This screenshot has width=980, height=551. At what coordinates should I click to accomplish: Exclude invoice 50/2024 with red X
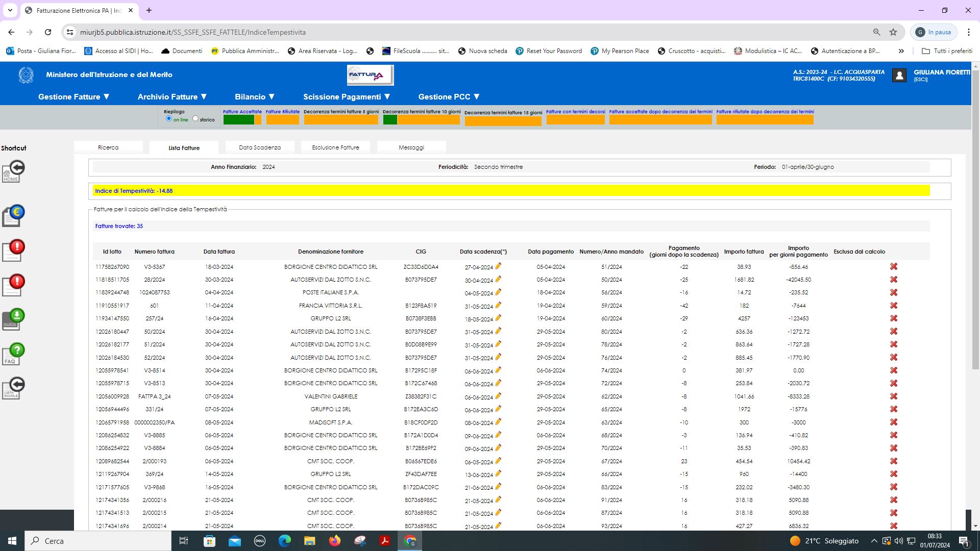(894, 332)
